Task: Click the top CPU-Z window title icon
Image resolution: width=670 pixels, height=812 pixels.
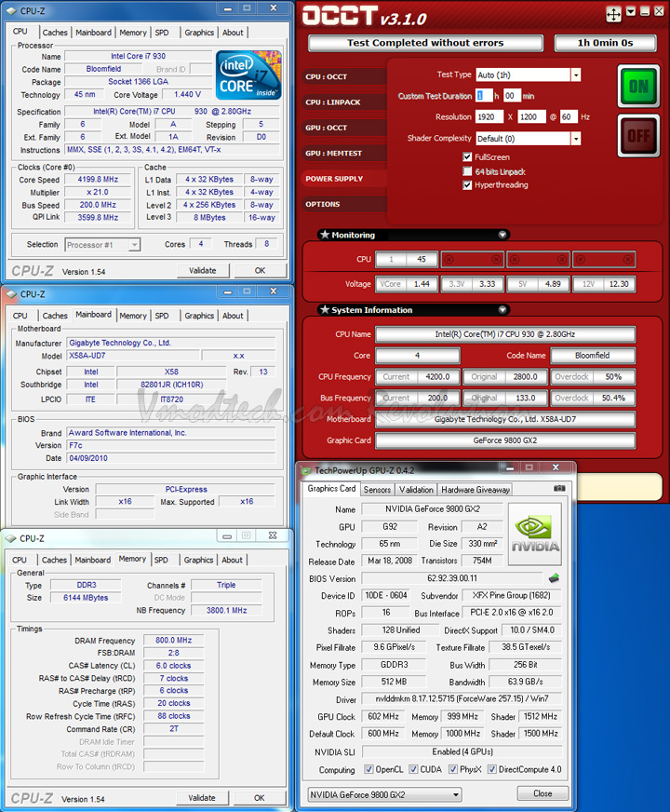Action: [12, 10]
